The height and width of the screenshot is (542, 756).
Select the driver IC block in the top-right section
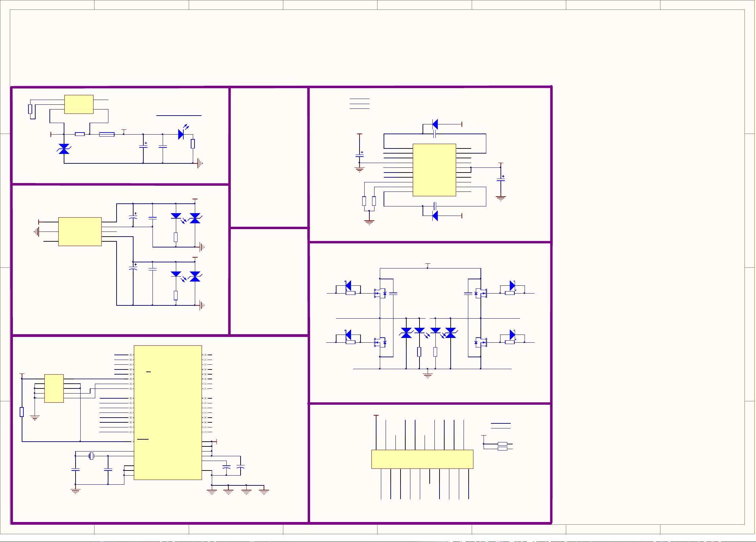click(x=434, y=170)
